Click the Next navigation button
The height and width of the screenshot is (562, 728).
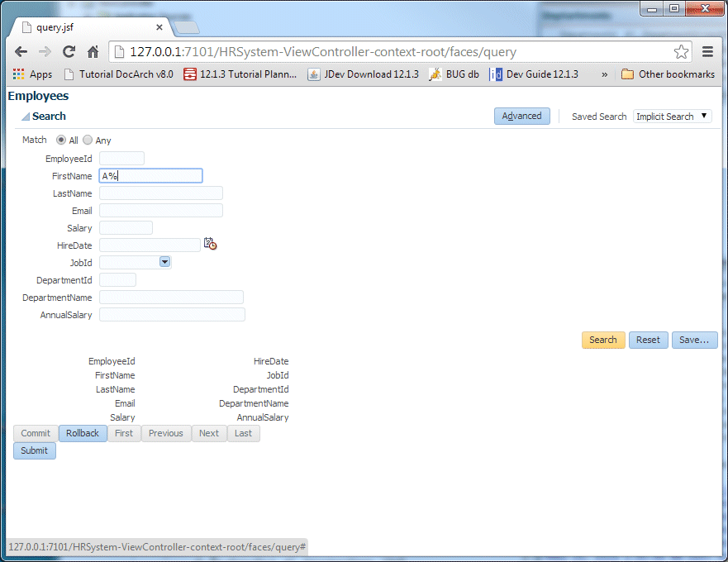pyautogui.click(x=209, y=433)
